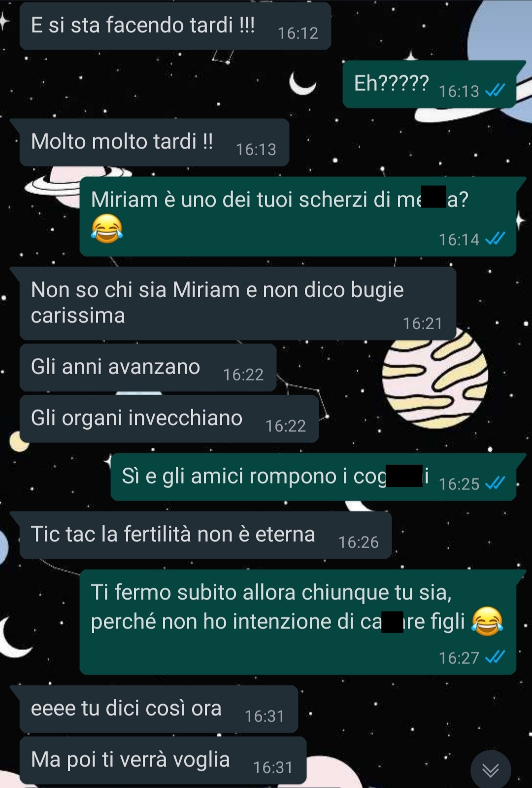The height and width of the screenshot is (788, 532).
Task: Tap the 'eeee tu dici così ora' bubble
Action: tap(159, 709)
